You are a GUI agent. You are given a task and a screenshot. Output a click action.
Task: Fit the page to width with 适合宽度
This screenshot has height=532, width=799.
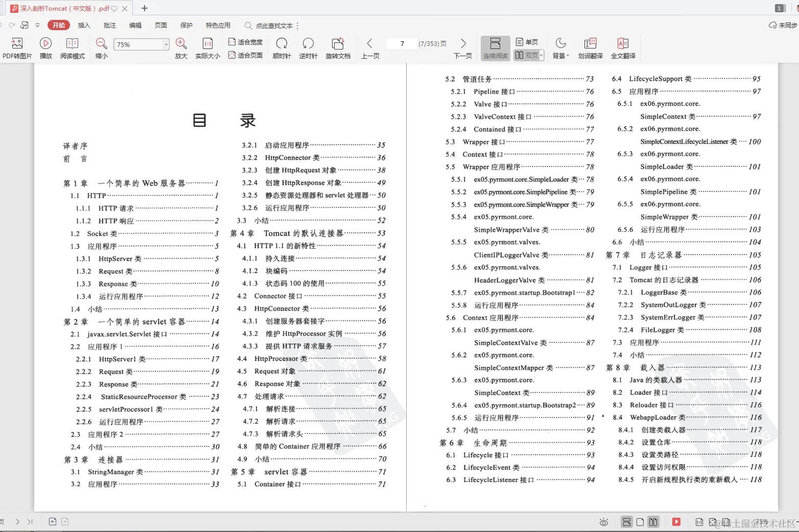245,42
